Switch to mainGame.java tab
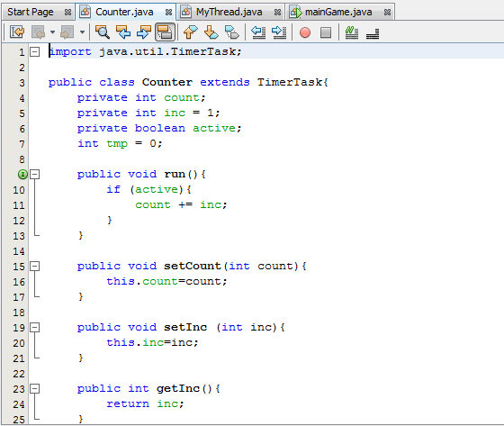 coord(338,12)
